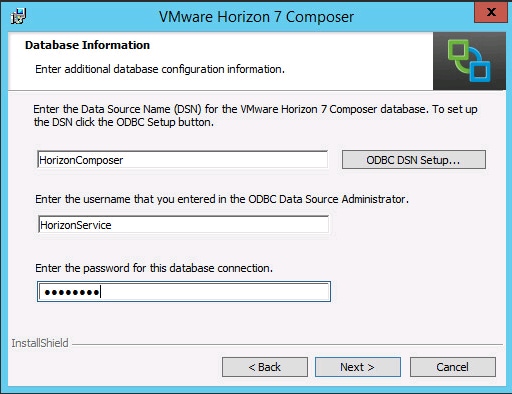512x394 pixels.
Task: Click the DSN instruction paragraph
Action: click(255, 116)
